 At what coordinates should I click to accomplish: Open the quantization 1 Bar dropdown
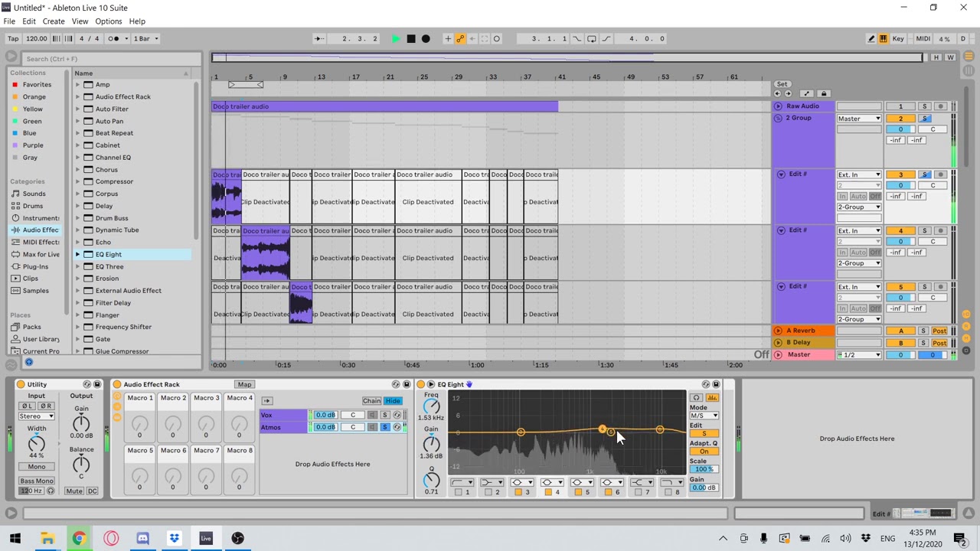click(146, 38)
